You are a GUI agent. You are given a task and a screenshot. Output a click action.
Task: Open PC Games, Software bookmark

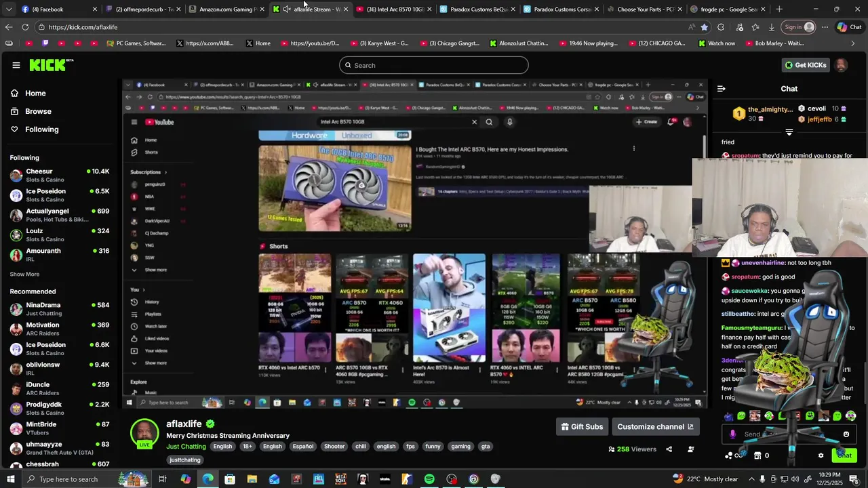(x=136, y=43)
